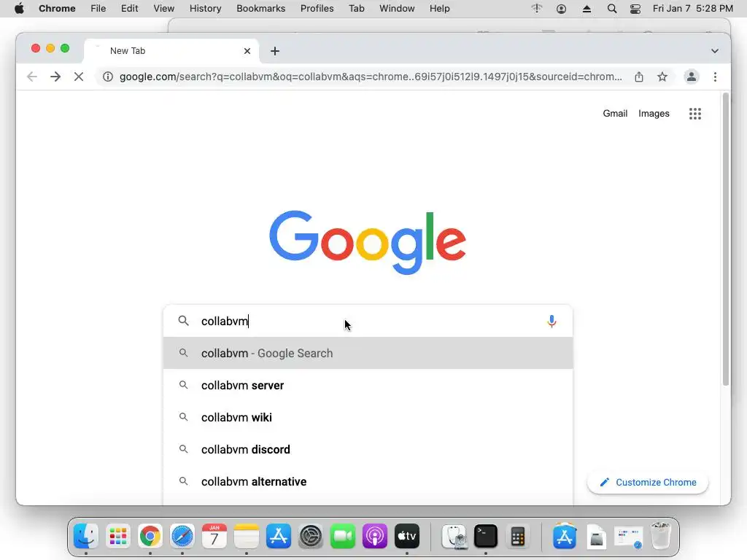Open Notes from the Dock
This screenshot has height=560, width=747.
247,536
